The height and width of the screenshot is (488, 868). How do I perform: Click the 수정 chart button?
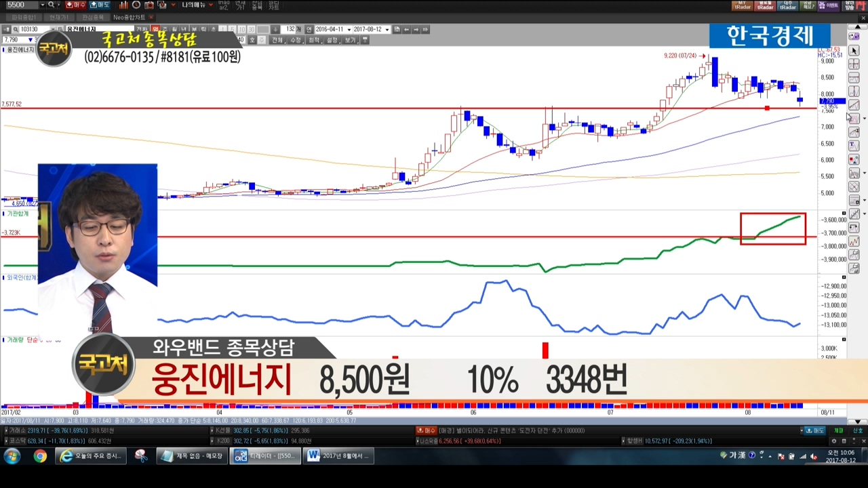click(x=296, y=40)
